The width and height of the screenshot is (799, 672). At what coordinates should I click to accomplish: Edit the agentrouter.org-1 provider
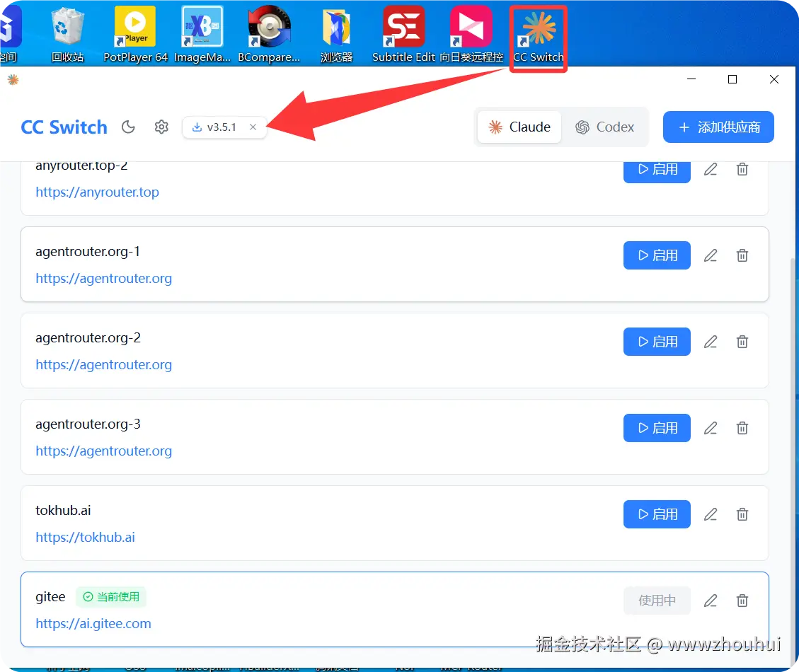(711, 255)
